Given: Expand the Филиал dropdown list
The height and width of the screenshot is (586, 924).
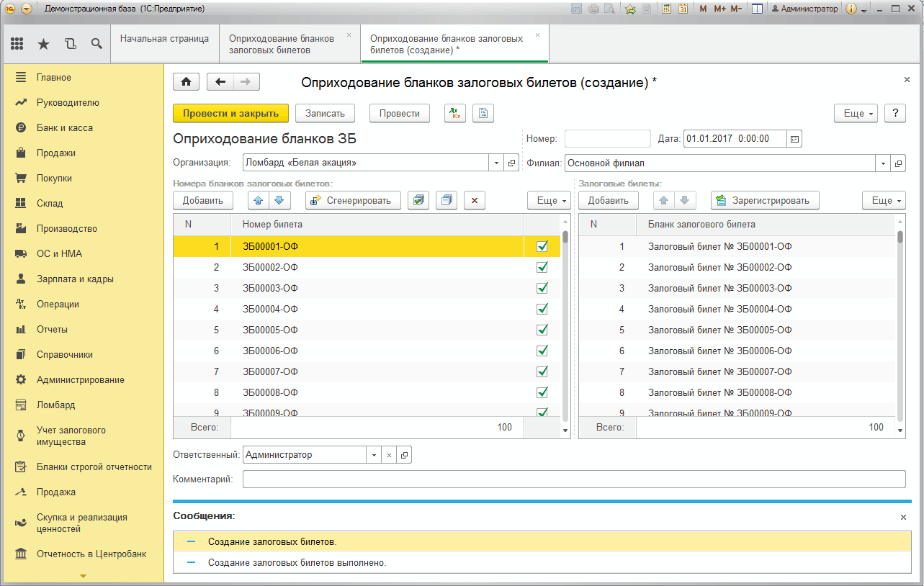Looking at the screenshot, I should click(x=883, y=163).
